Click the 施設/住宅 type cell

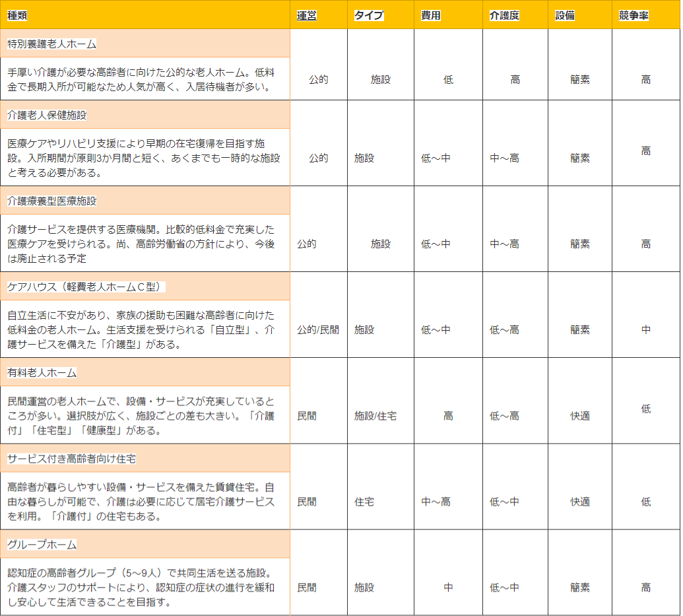375,416
